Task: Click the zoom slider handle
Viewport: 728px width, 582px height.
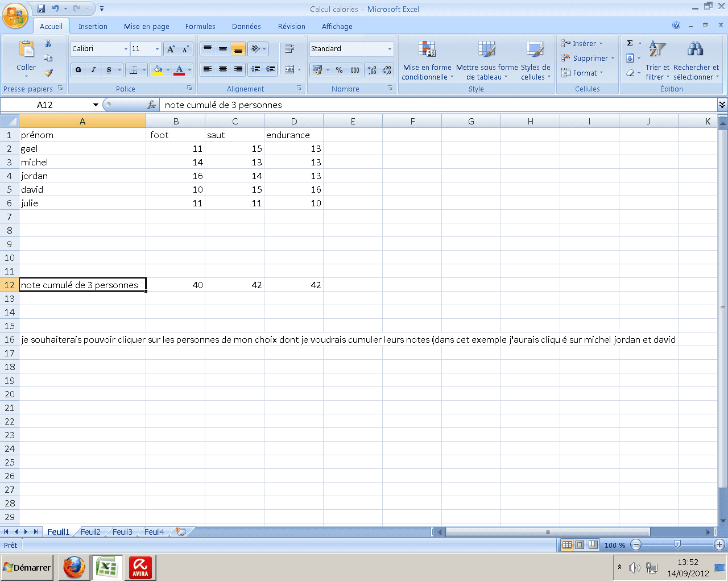Action: [x=677, y=545]
